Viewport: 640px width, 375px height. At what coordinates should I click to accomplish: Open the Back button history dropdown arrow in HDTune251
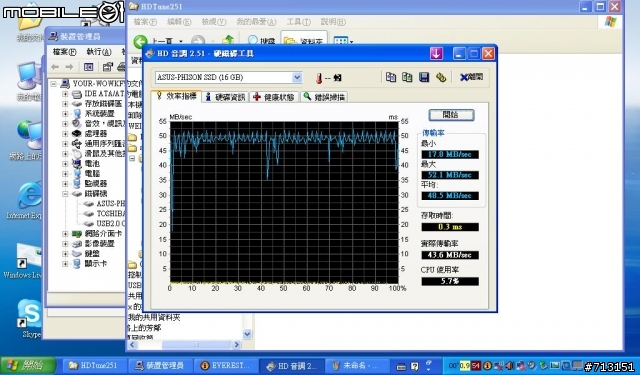coord(181,41)
